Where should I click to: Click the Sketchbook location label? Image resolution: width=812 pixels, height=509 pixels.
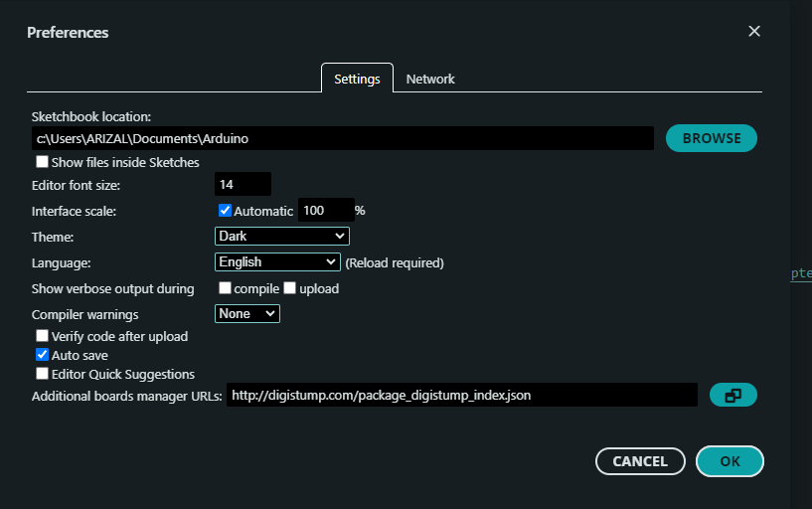click(91, 117)
